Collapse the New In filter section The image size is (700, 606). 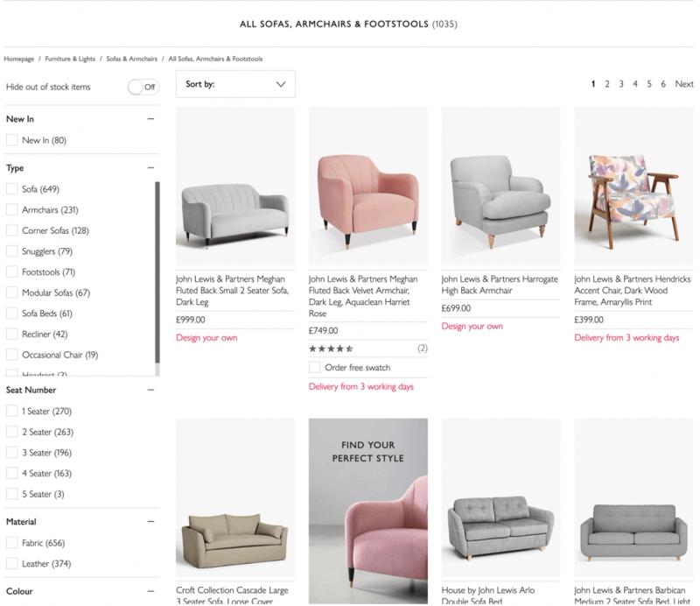[150, 119]
